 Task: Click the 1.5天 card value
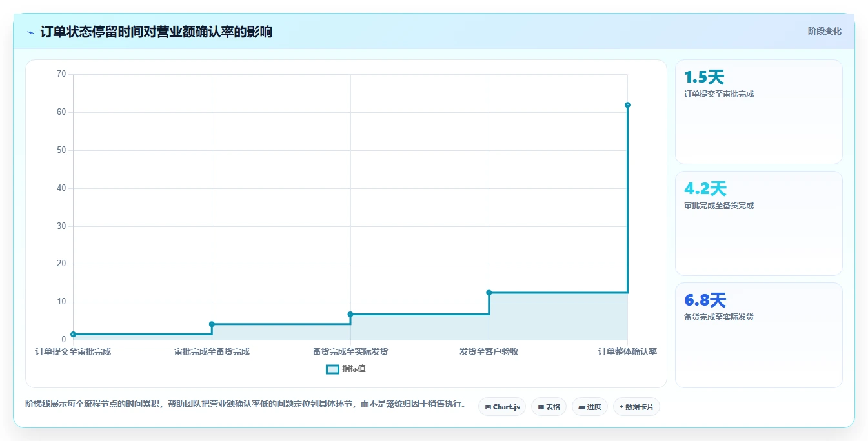pyautogui.click(x=704, y=77)
